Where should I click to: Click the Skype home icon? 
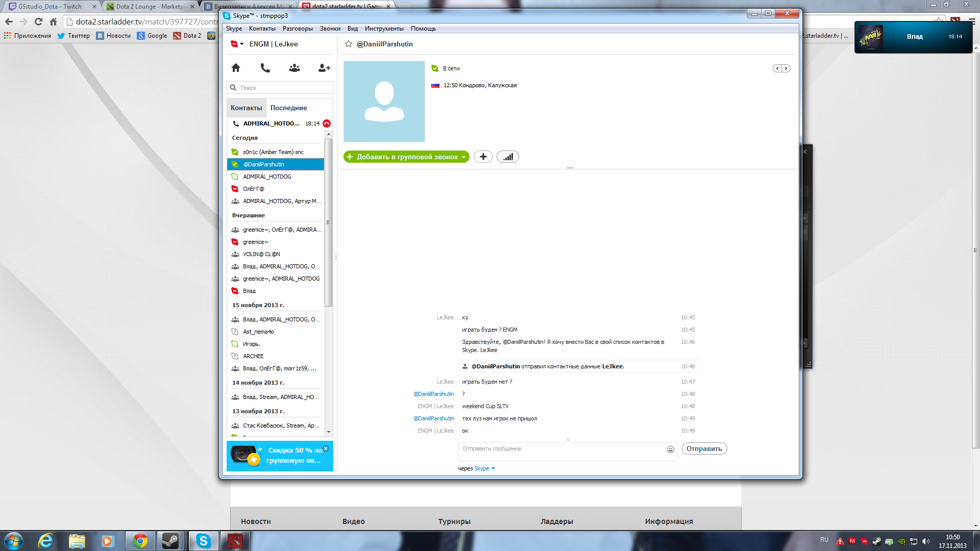point(236,68)
